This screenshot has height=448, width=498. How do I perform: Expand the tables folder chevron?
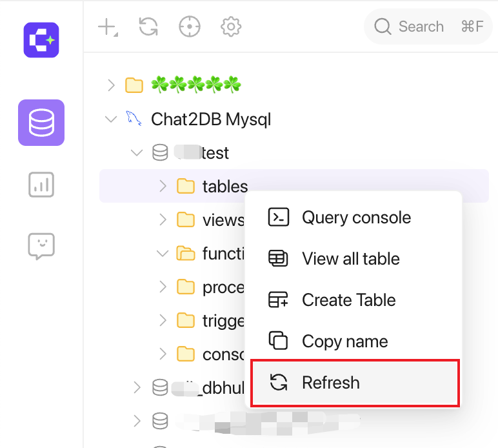click(163, 186)
